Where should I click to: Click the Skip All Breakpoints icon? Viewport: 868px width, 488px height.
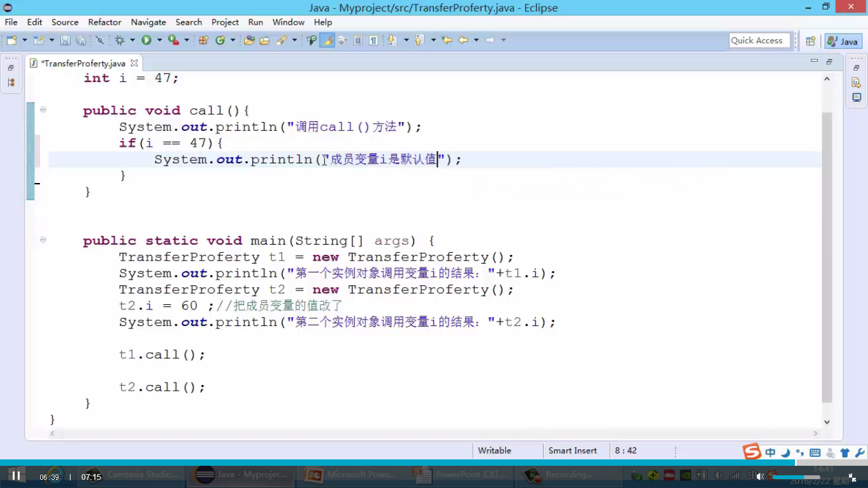click(x=100, y=40)
